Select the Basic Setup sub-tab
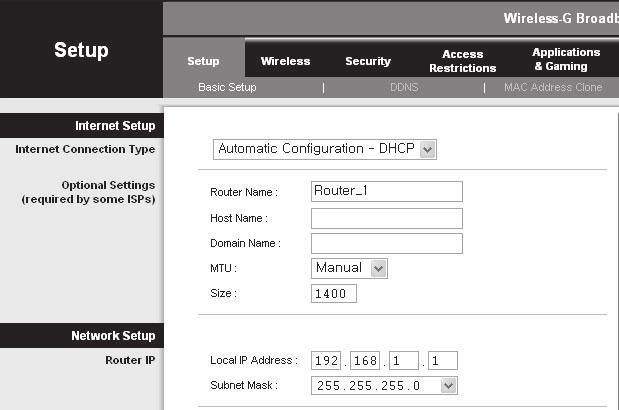Screen dimensions: 619x410 click(227, 87)
